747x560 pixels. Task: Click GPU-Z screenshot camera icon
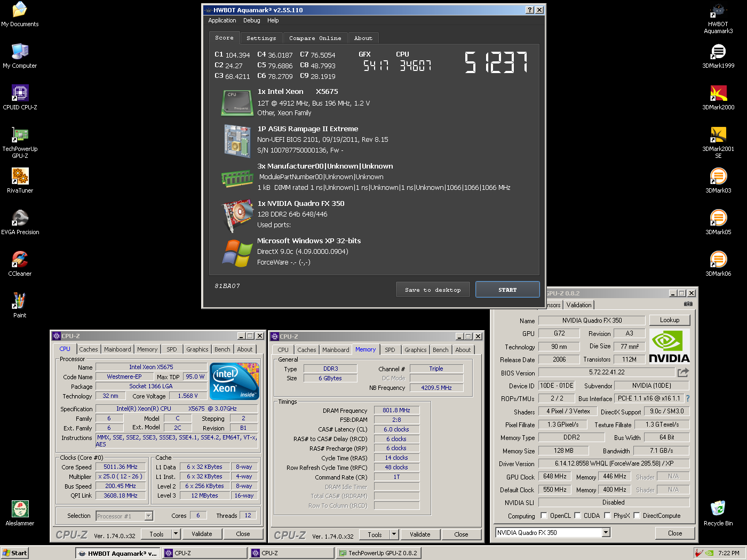tap(688, 304)
